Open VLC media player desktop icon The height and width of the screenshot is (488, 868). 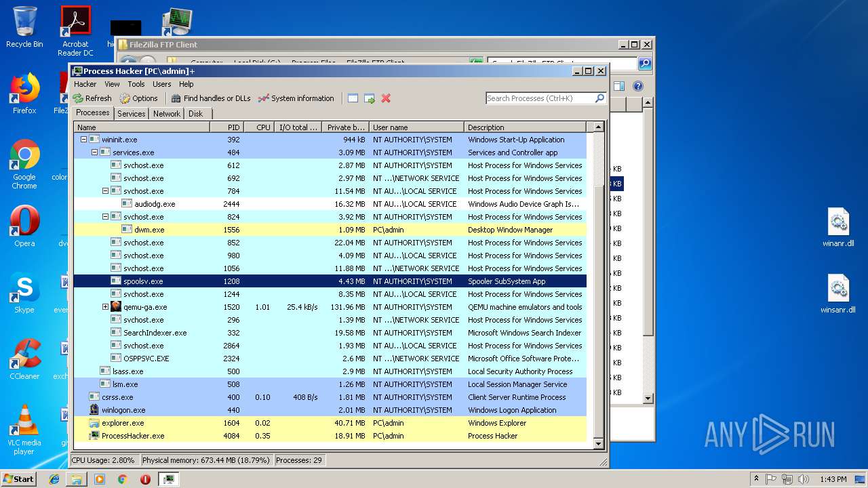click(24, 430)
